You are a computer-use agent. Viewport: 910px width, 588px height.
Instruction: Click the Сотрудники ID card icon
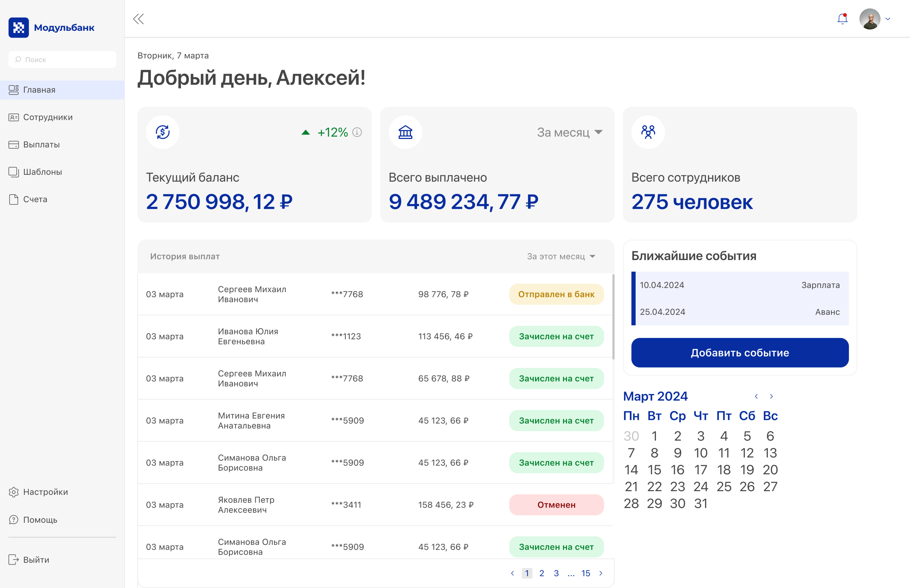point(14,117)
